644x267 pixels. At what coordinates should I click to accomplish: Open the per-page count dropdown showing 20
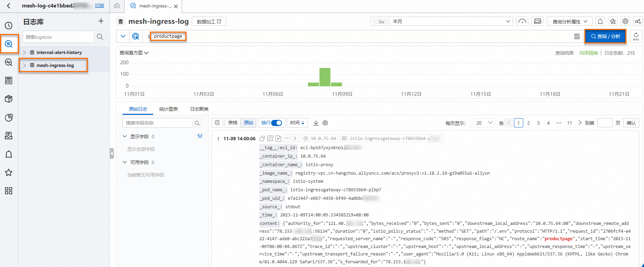483,123
